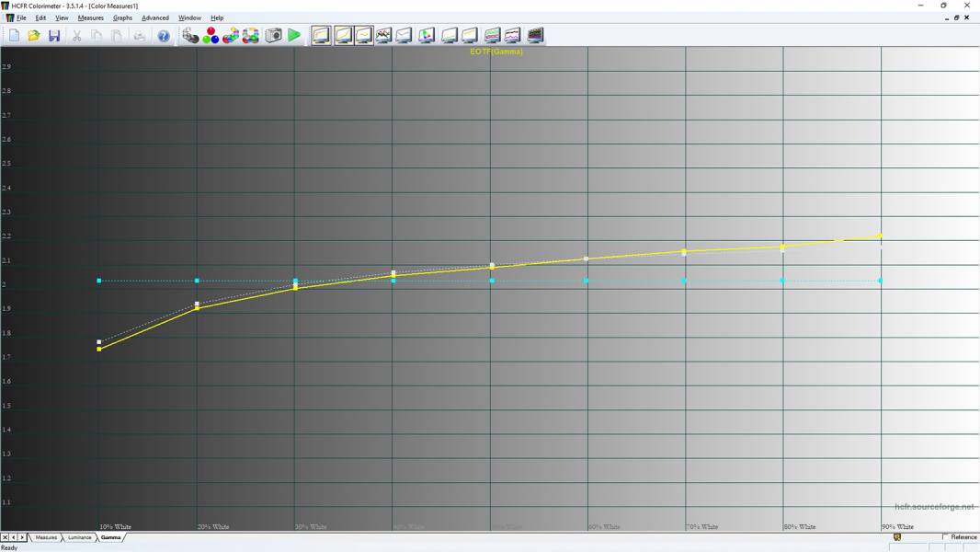Open the Measures menu

pos(91,18)
